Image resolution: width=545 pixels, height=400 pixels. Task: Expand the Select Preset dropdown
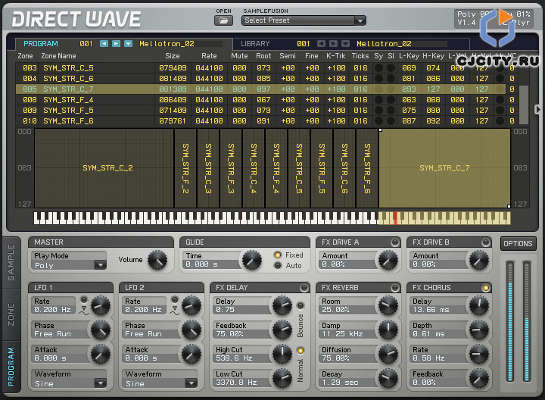360,21
